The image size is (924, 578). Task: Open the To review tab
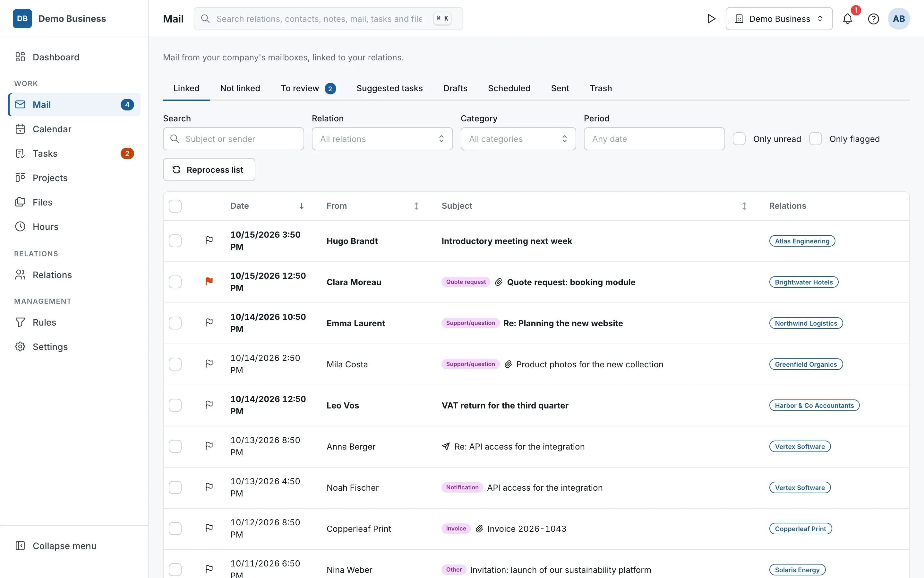click(308, 88)
